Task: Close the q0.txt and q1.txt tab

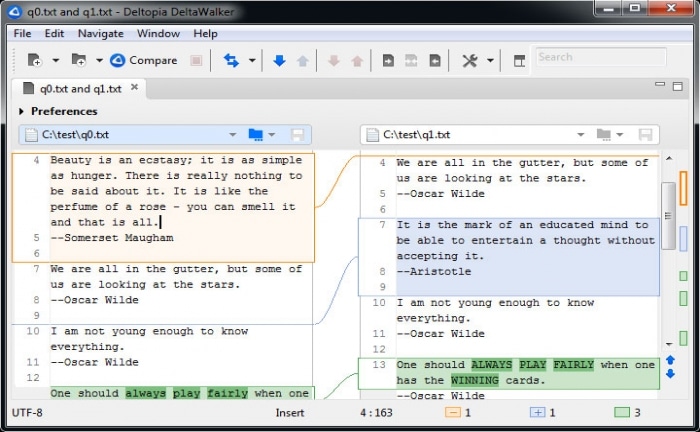Action: click(x=135, y=87)
